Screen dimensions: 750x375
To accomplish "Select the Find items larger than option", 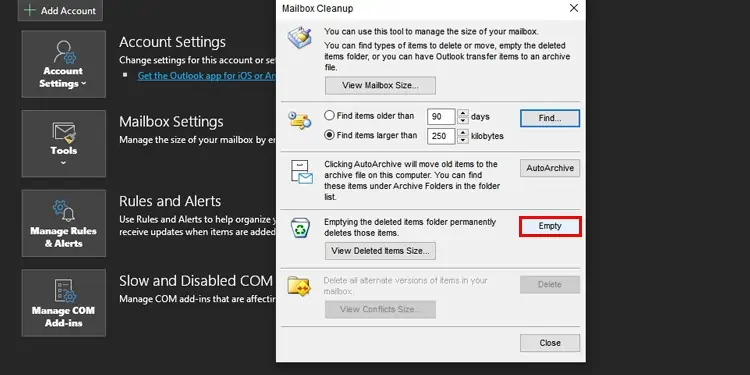I will tap(329, 135).
